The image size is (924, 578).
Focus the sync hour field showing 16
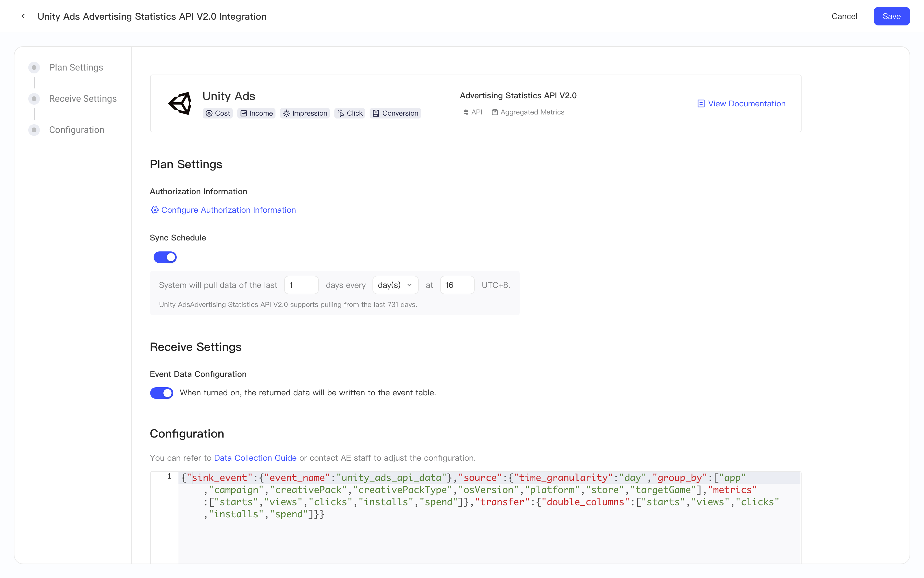457,285
